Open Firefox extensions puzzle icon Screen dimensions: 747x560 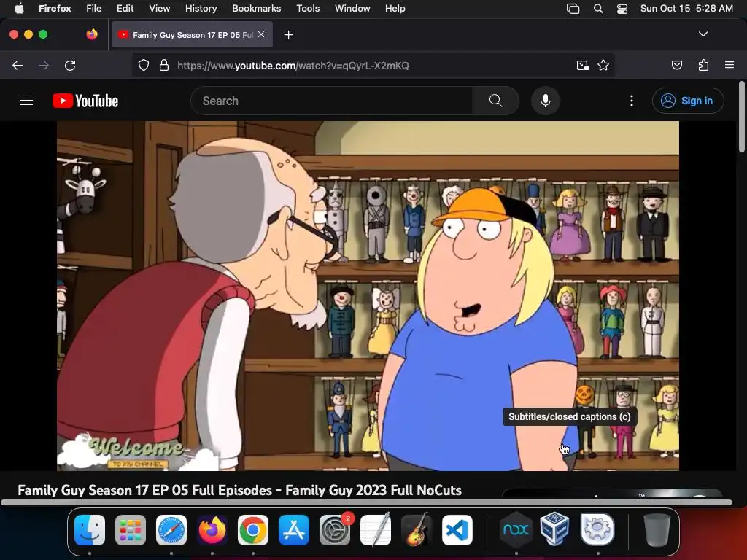click(703, 65)
